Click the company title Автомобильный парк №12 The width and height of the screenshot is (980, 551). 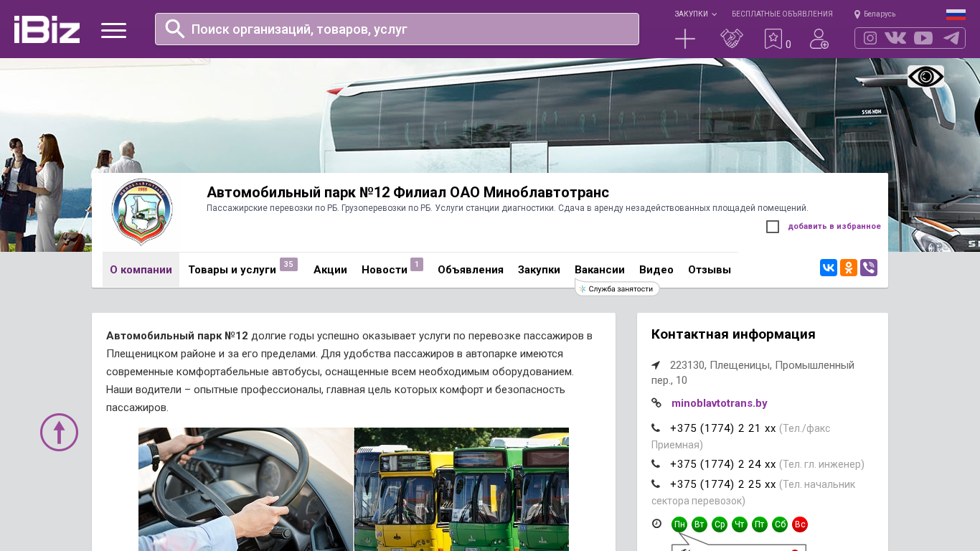(x=407, y=192)
